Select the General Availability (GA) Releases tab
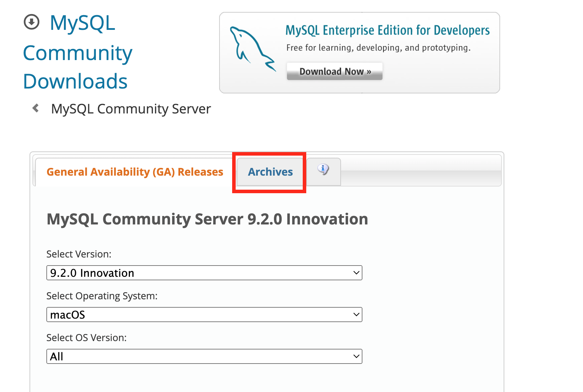This screenshot has width=583, height=392. click(135, 172)
